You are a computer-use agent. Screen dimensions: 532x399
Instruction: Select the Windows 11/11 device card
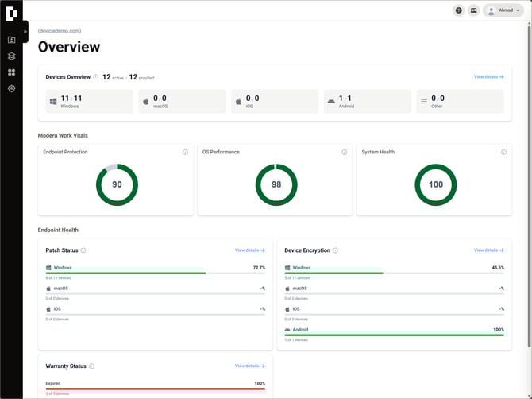click(x=90, y=101)
